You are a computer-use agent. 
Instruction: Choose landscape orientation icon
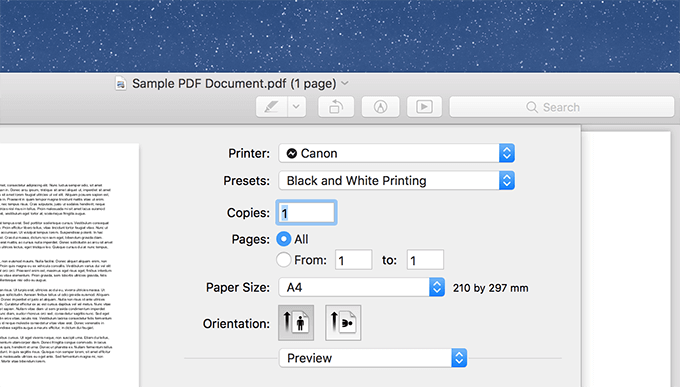343,323
